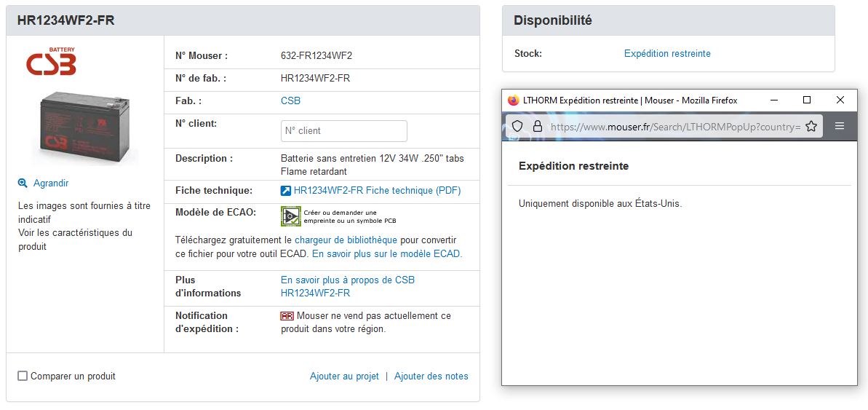Open HR1234WF2-FR Fiche technique (PDF) link

[x=377, y=191]
